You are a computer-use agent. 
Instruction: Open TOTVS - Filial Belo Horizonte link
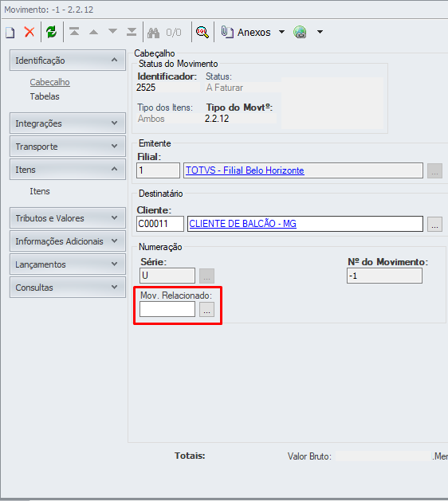[245, 170]
